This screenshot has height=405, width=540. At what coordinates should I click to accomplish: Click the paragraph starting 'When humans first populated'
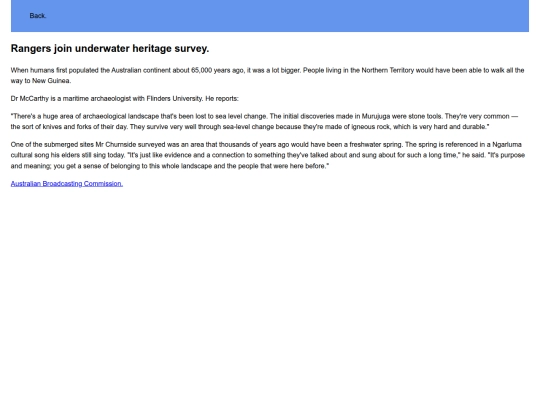(267, 75)
